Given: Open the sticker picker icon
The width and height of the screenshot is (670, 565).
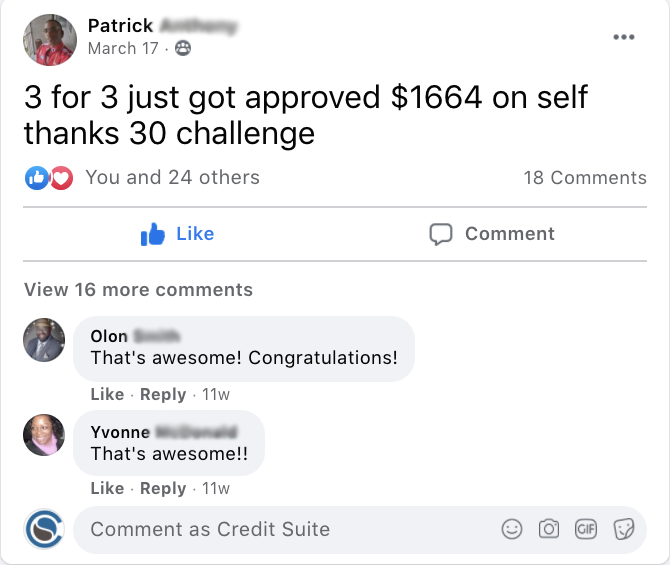Looking at the screenshot, I should [623, 529].
